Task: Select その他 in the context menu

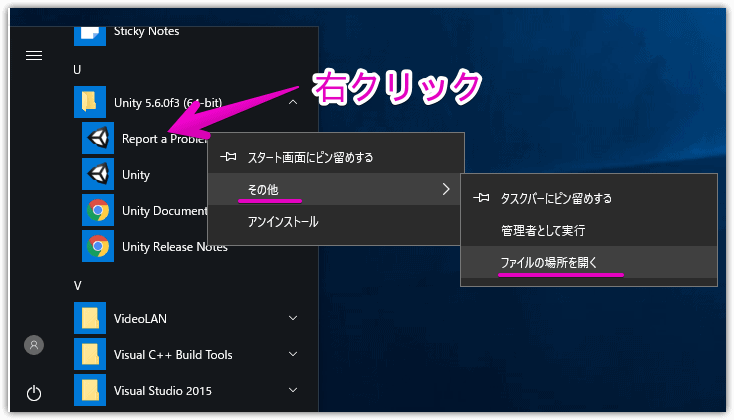Action: [x=335, y=189]
